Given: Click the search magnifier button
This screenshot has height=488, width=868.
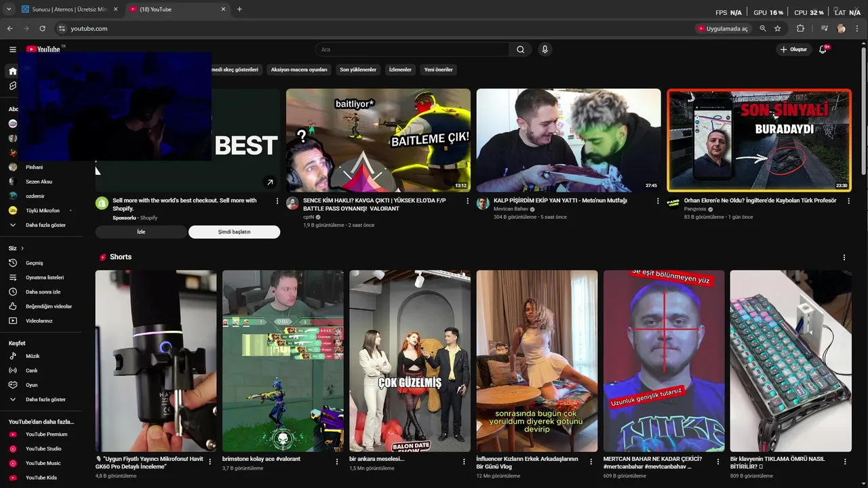Looking at the screenshot, I should pyautogui.click(x=520, y=49).
